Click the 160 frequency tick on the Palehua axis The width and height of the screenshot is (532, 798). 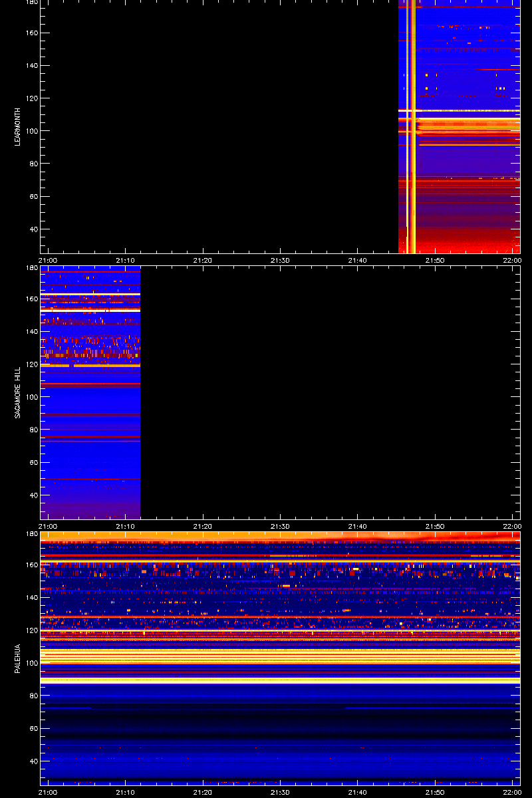(32, 565)
